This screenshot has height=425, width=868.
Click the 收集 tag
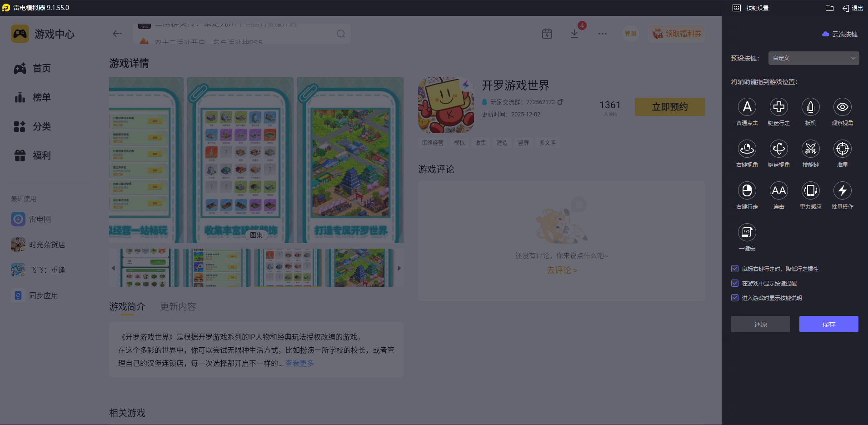tap(481, 143)
